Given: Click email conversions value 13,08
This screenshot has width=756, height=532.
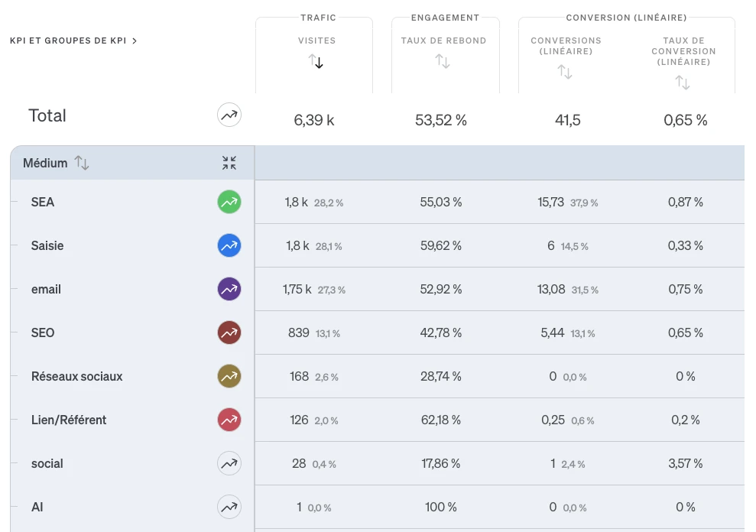Looking at the screenshot, I should [551, 290].
